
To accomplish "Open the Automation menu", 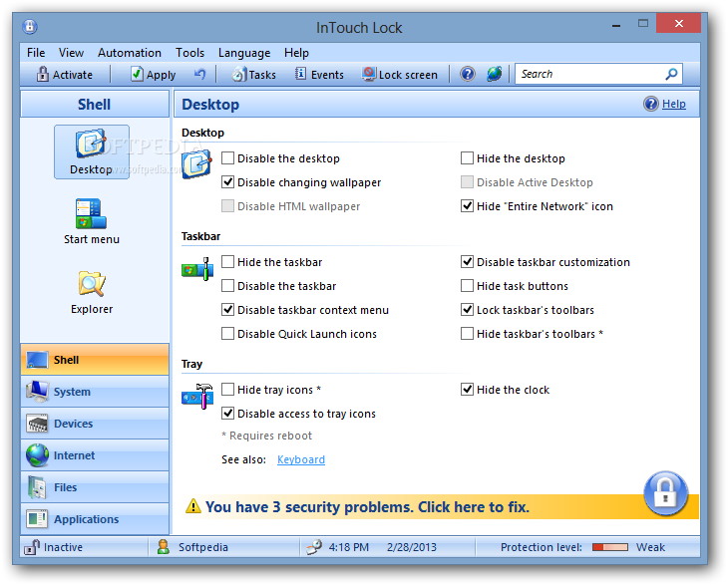I will click(130, 53).
